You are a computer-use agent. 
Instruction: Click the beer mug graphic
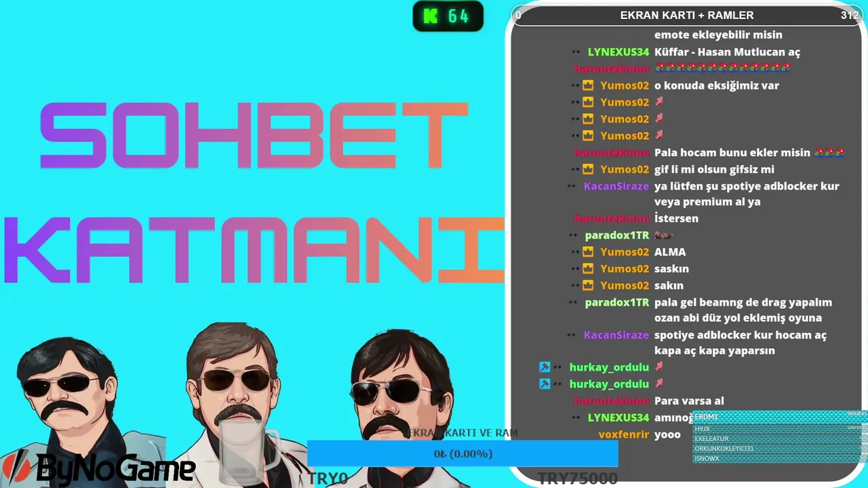(250, 451)
